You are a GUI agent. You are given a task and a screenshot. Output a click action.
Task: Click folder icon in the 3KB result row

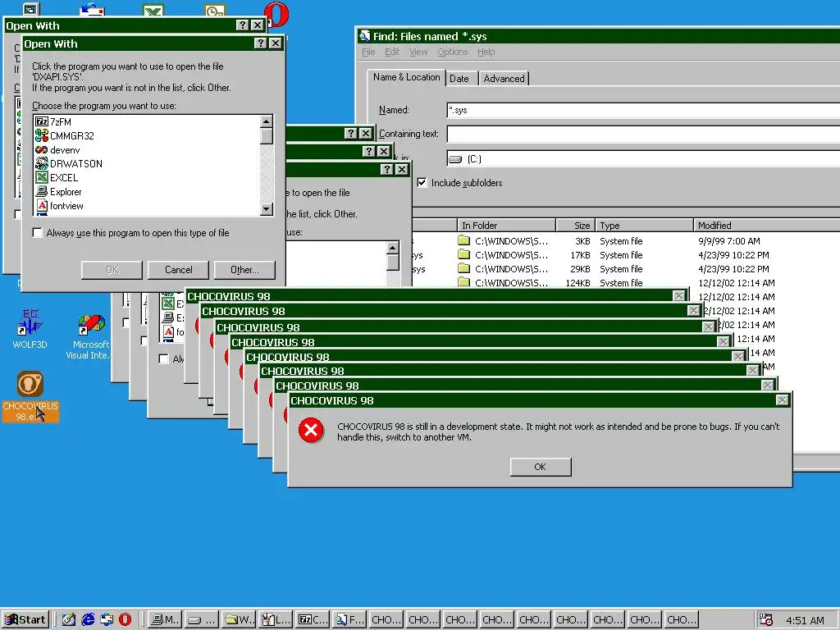(x=464, y=240)
